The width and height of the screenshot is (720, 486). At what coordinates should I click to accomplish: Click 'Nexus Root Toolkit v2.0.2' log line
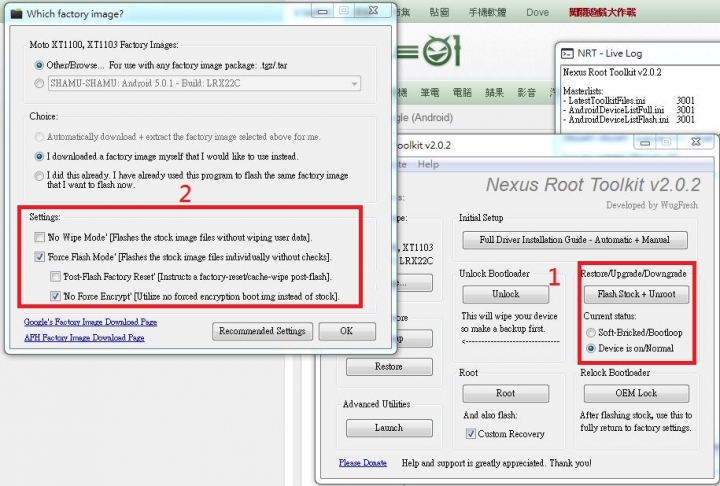click(612, 72)
